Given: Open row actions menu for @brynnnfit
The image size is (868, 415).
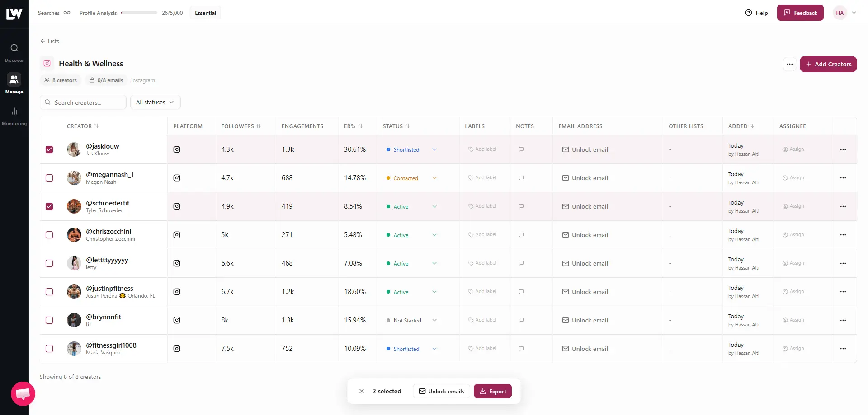Looking at the screenshot, I should pos(843,320).
